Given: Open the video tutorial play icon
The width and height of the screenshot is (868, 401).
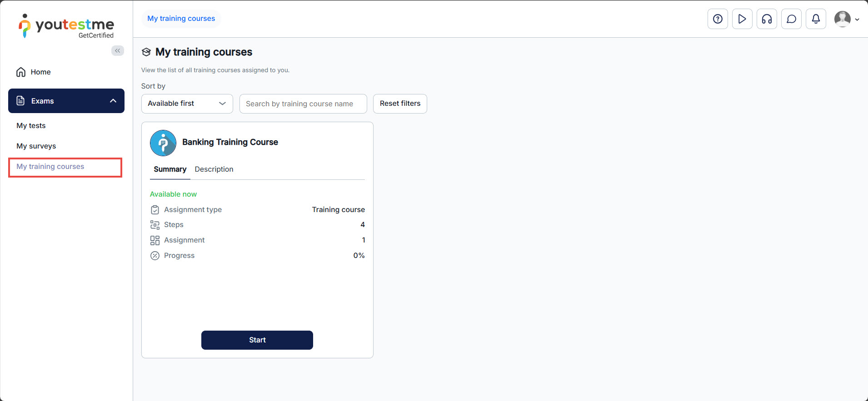Looking at the screenshot, I should tap(742, 19).
